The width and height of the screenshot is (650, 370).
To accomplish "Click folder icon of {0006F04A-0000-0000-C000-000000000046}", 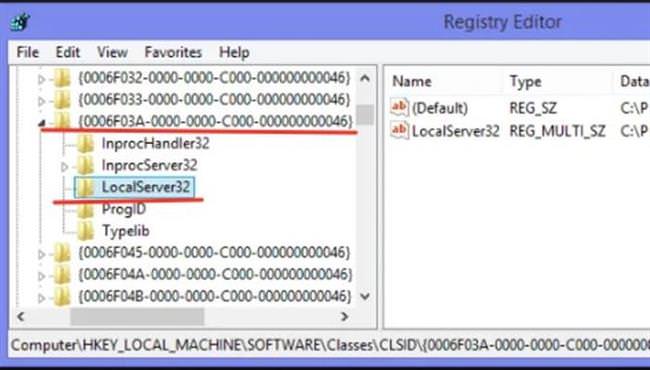I will click(62, 275).
